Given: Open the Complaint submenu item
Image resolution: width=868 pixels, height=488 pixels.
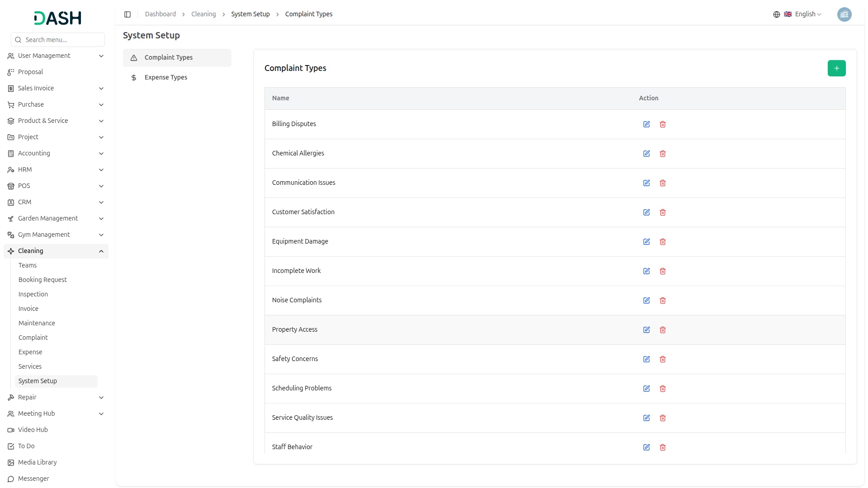Looking at the screenshot, I should pos(33,338).
